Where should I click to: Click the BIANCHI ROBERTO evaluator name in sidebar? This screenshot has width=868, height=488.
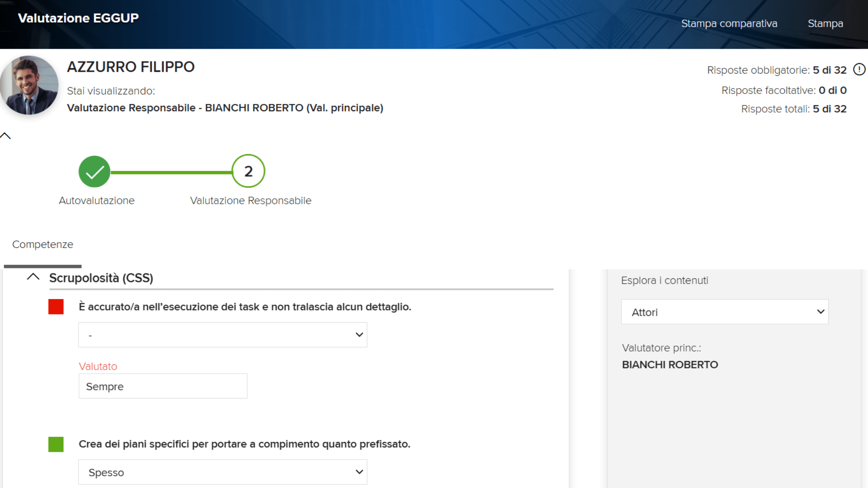670,365
